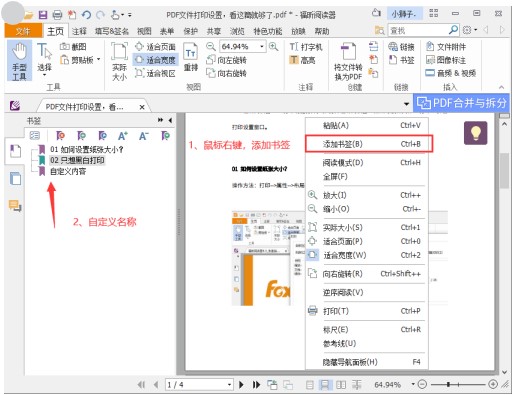Switch to the Comment (注释) ribbon tab
Image resolution: width=513 pixels, height=395 pixels.
79,31
